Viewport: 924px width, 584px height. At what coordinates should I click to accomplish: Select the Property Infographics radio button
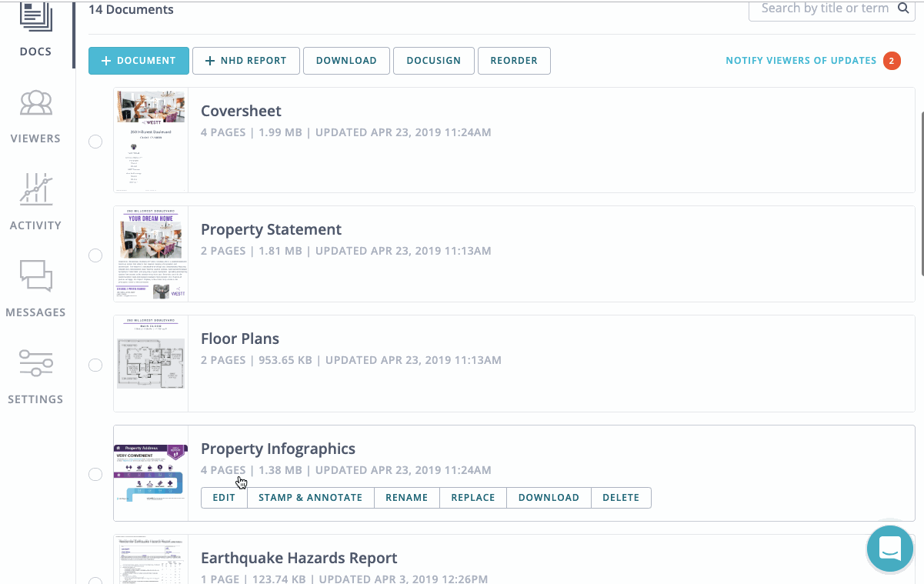[95, 474]
